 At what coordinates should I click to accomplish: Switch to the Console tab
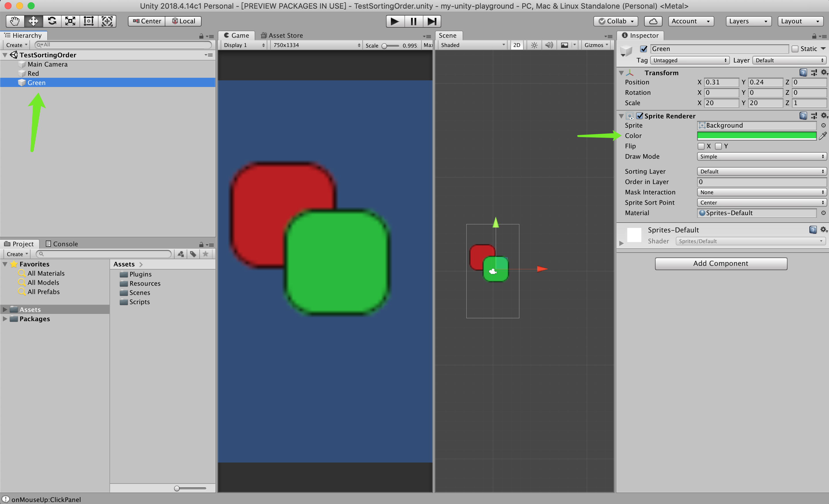[62, 244]
